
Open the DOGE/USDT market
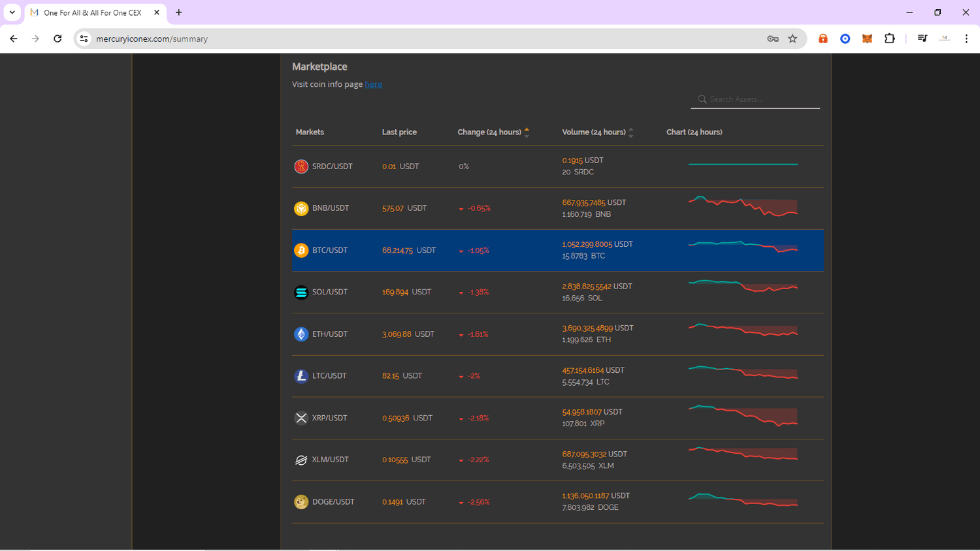(x=333, y=502)
